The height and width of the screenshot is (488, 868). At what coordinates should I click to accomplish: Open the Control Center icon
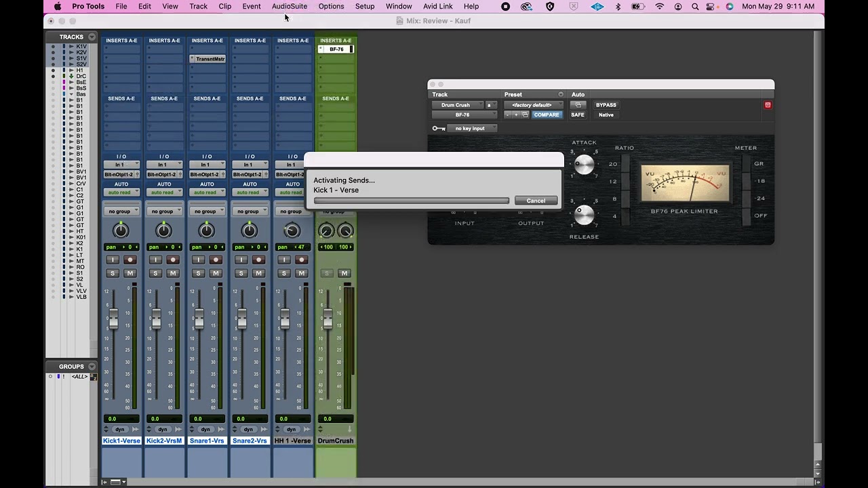tap(711, 6)
